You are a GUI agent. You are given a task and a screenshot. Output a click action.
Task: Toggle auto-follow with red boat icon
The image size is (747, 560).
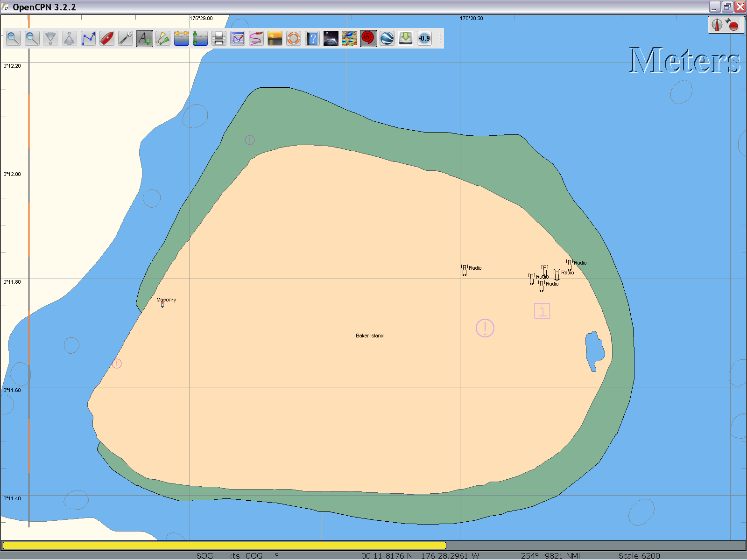107,38
